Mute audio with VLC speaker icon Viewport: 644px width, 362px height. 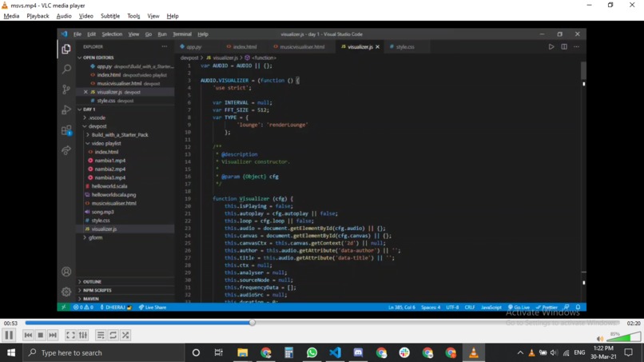tap(600, 339)
